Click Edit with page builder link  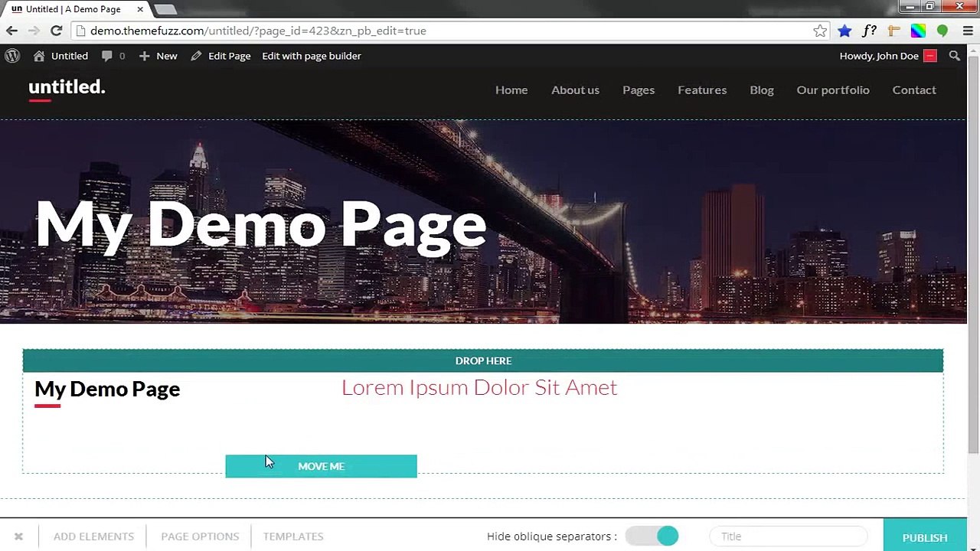click(x=312, y=56)
